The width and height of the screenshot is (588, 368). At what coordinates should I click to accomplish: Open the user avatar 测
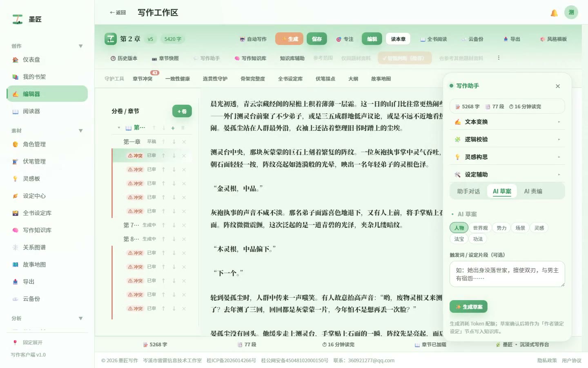click(571, 12)
